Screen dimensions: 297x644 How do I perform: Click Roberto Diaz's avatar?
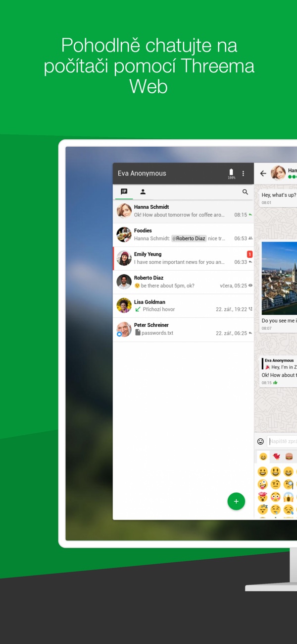124,282
